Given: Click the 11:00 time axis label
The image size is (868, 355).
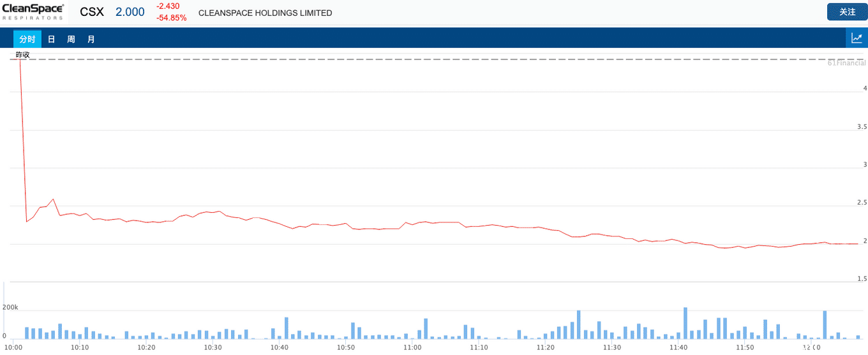Looking at the screenshot, I should (412, 347).
